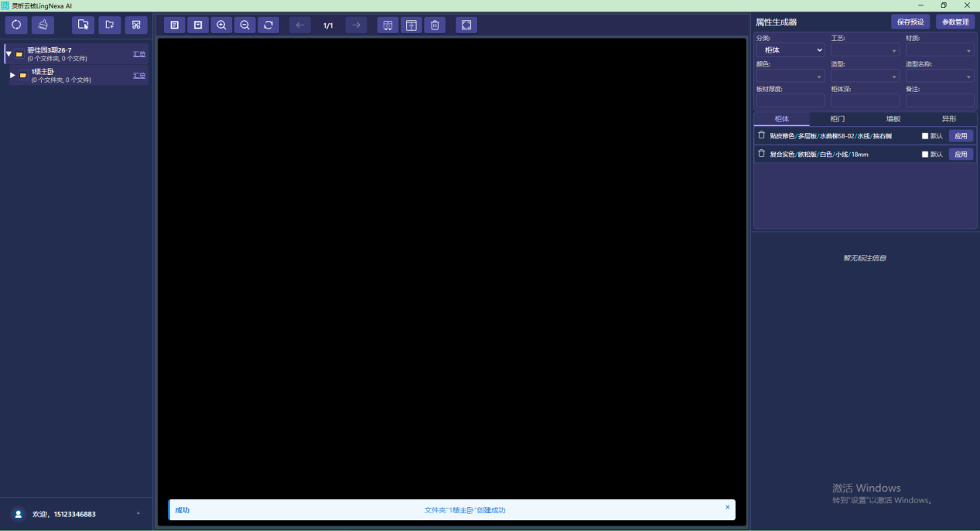This screenshot has height=531, width=980.
Task: Click the circular refresh icon in left toolbar
Action: tap(15, 25)
